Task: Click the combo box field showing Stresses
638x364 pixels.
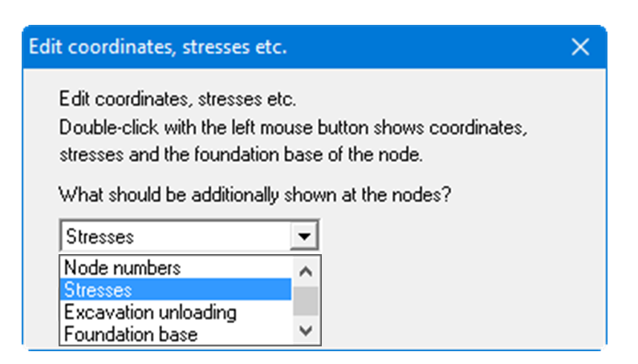Action: coord(177,237)
